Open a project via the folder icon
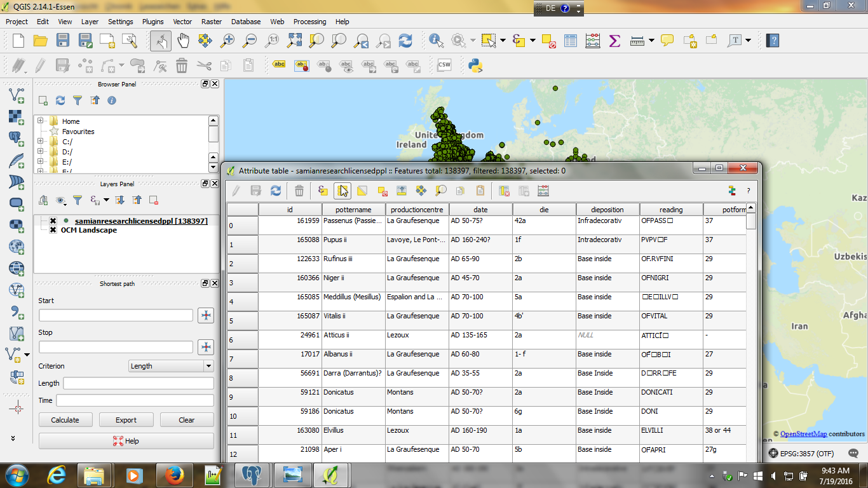The width and height of the screenshot is (868, 488). pyautogui.click(x=40, y=41)
